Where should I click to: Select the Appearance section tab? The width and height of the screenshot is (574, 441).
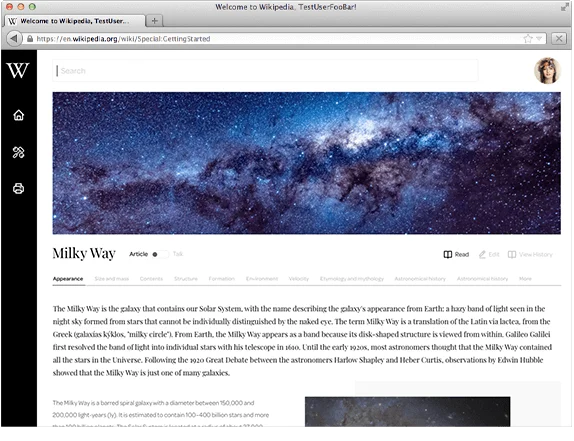click(68, 279)
